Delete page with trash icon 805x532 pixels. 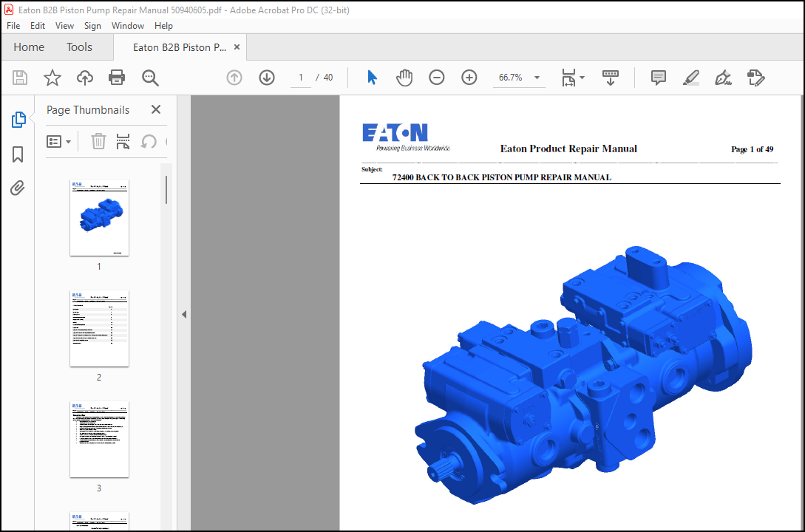[x=98, y=141]
